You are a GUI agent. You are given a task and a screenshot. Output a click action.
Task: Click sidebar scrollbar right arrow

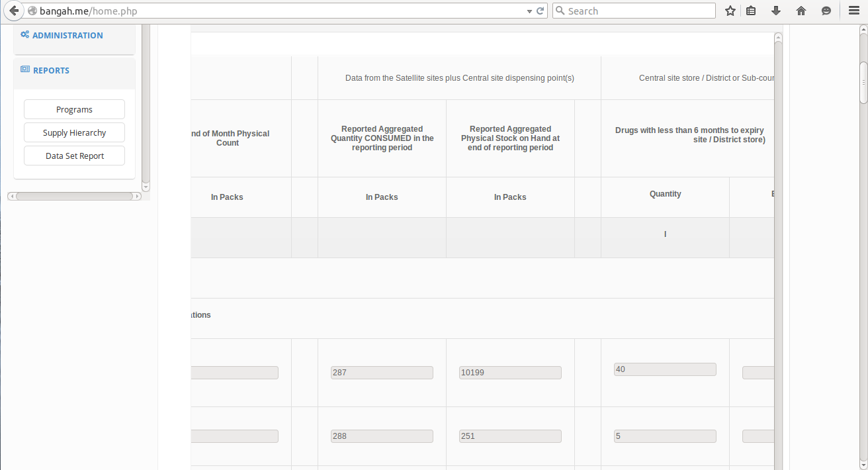pyautogui.click(x=138, y=196)
